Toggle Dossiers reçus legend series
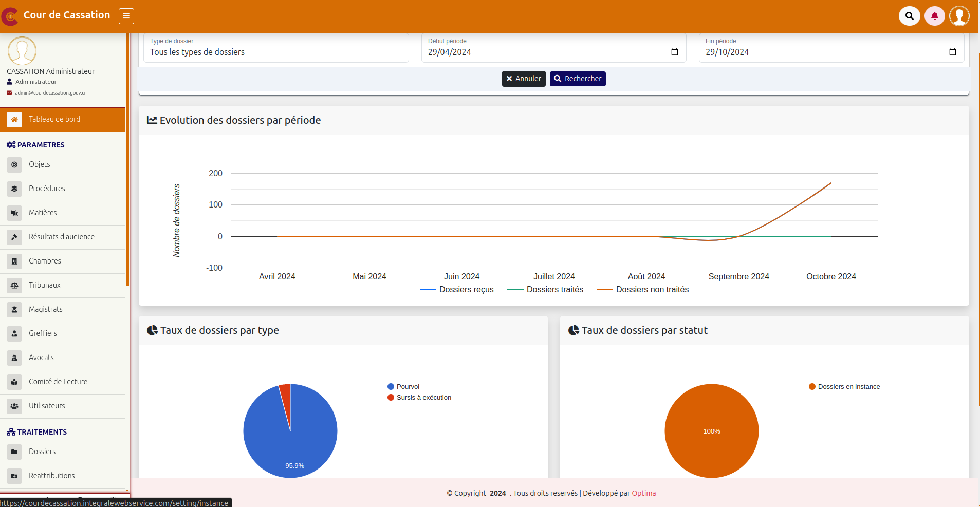The width and height of the screenshot is (980, 507). click(456, 290)
